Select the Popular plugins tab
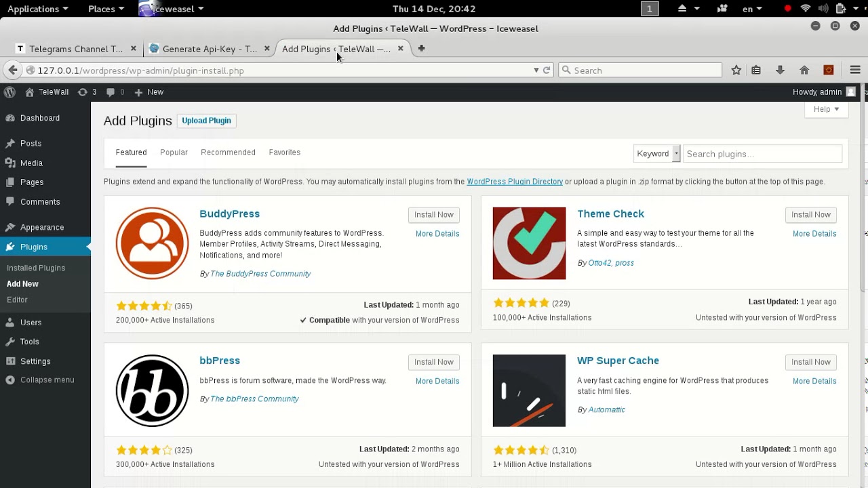868x488 pixels. coord(174,152)
